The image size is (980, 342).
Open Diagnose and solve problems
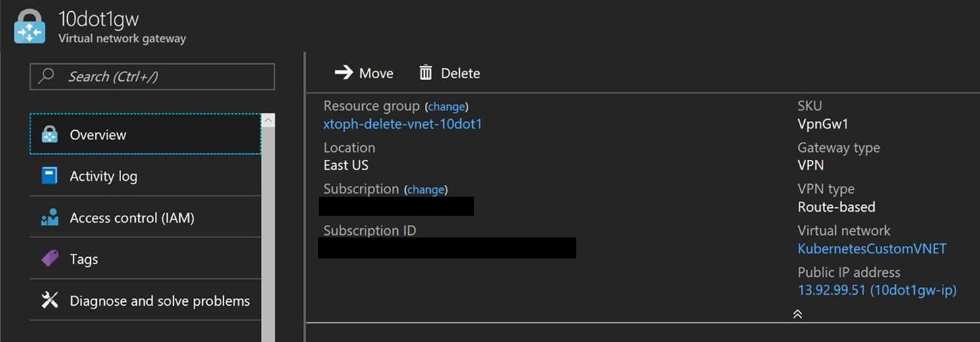(145, 301)
